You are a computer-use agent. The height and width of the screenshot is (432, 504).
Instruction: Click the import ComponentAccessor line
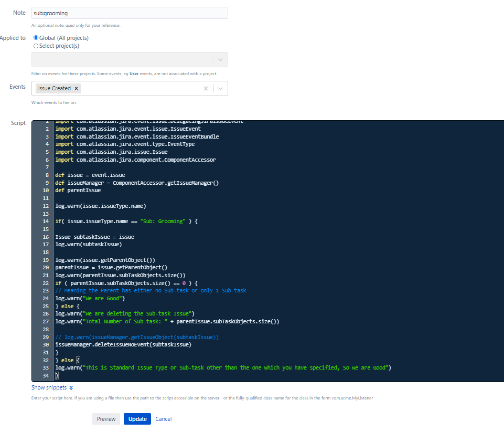[136, 160]
